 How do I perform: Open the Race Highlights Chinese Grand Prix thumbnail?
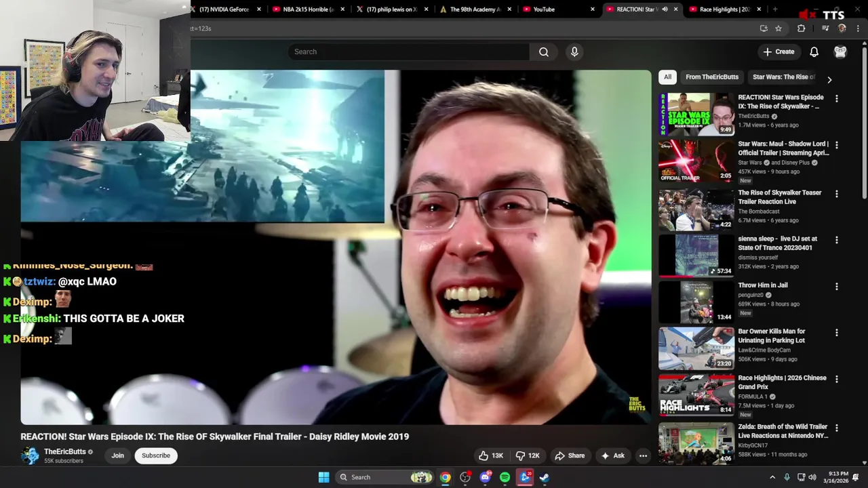[696, 394]
